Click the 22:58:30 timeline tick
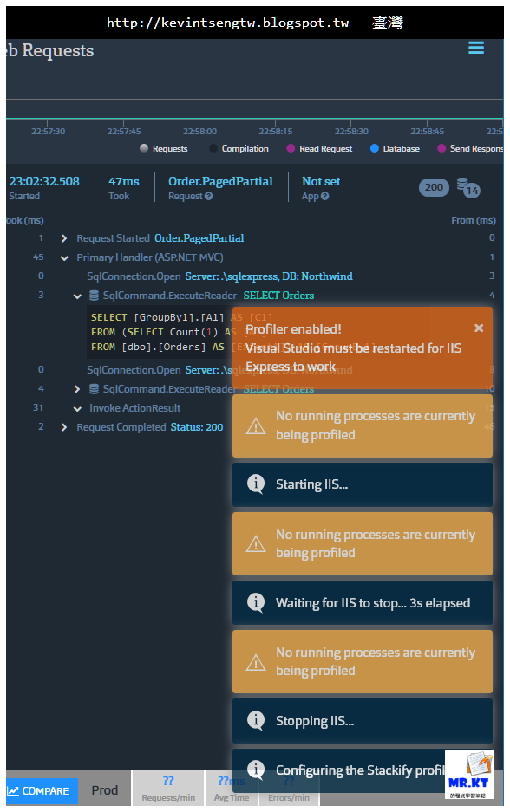Viewport: 510px width, 812px height. (x=351, y=131)
